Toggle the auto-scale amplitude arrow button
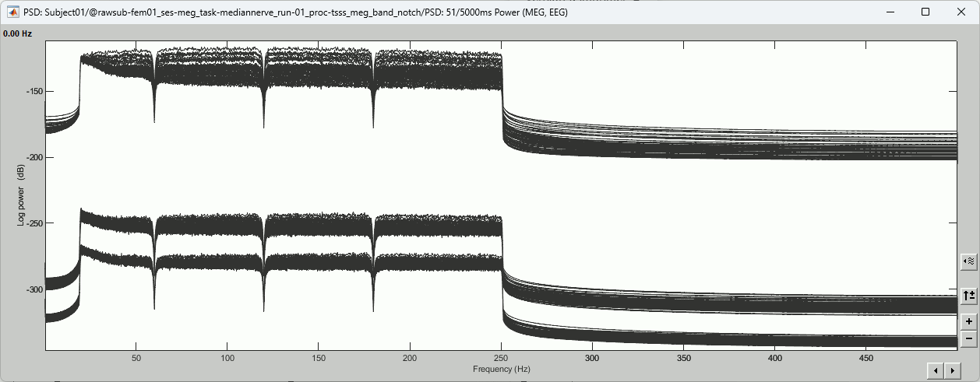Screen dimensions: 980x382 pos(968,296)
